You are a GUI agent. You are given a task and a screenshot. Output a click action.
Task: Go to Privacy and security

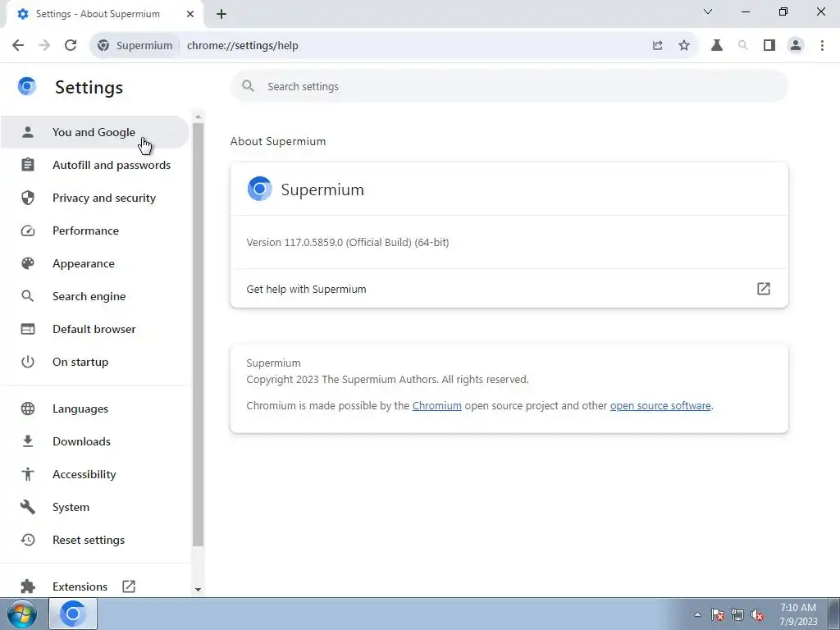[x=95, y=198]
